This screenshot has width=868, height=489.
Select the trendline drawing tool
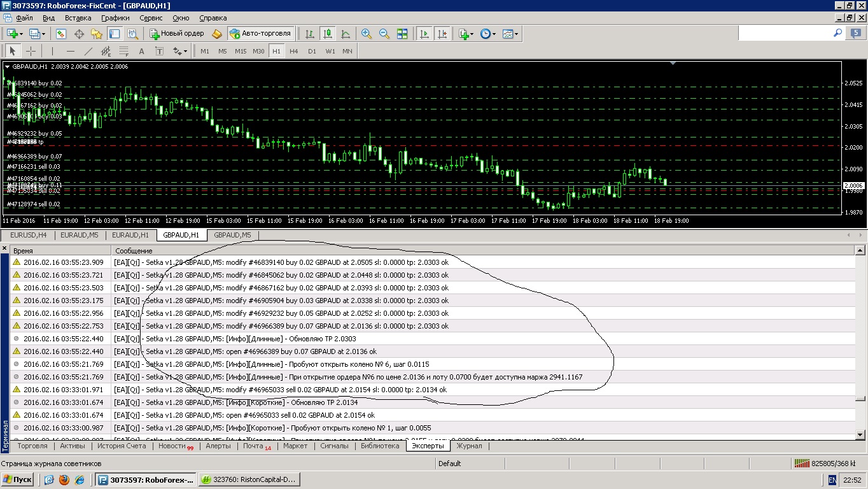pyautogui.click(x=88, y=51)
